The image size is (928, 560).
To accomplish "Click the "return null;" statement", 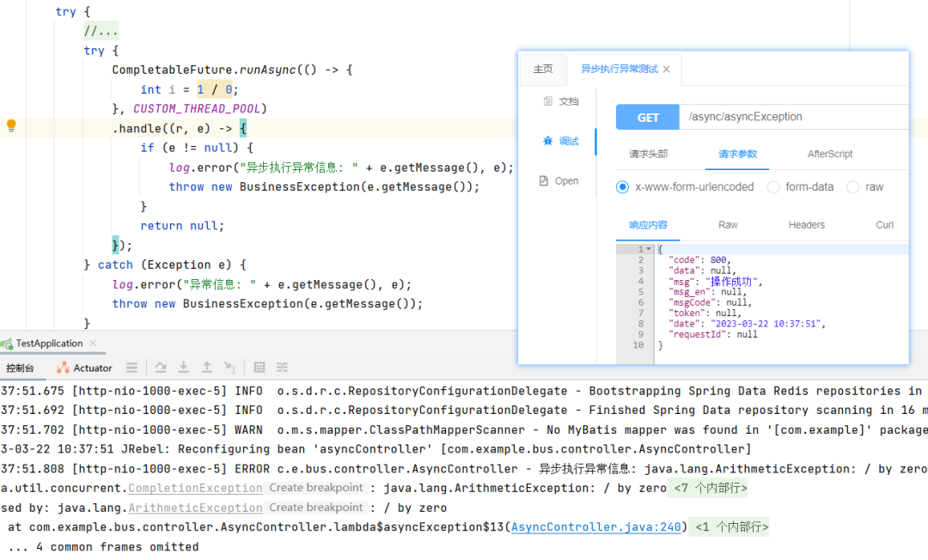I will [x=182, y=226].
